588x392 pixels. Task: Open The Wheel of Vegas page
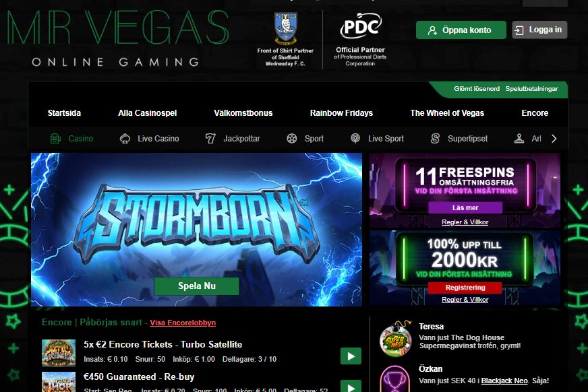pyautogui.click(x=447, y=113)
